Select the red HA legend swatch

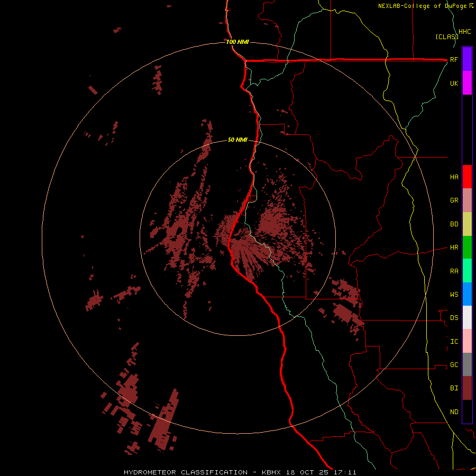click(467, 177)
